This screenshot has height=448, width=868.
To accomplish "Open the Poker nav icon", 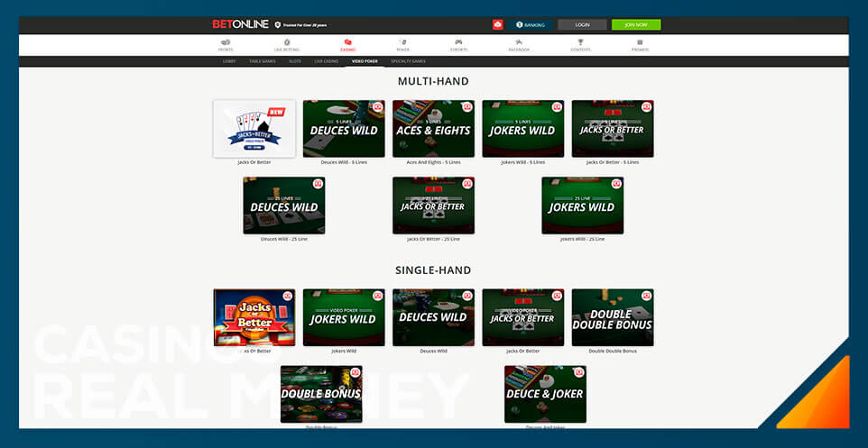I will pyautogui.click(x=402, y=42).
